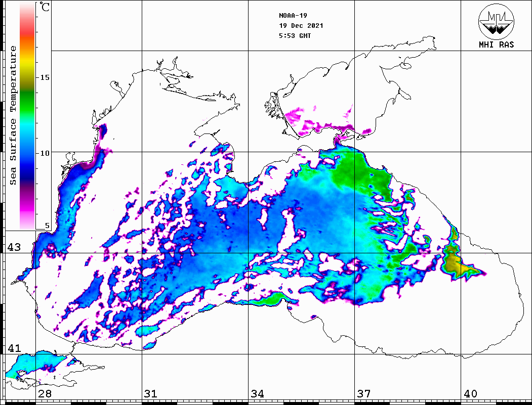Click the '19 Dec 2021' date text
532x405 pixels.
point(301,26)
